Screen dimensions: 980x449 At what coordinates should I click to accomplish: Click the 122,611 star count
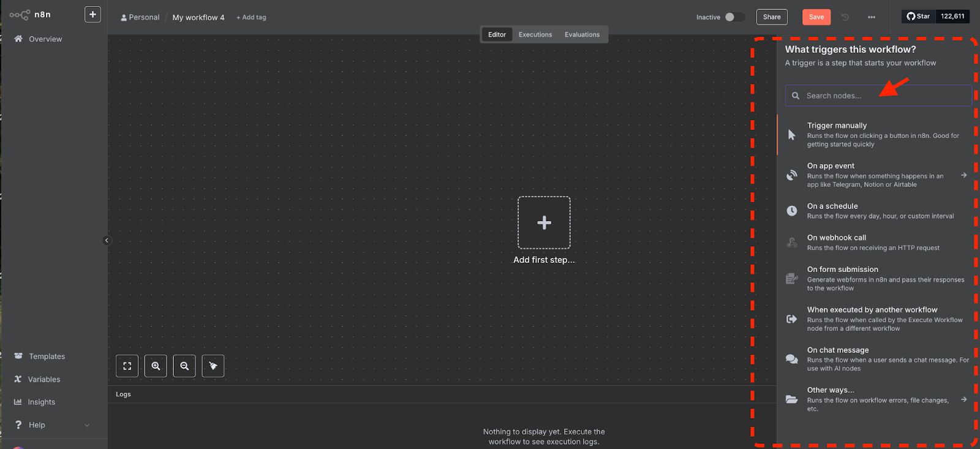[952, 17]
